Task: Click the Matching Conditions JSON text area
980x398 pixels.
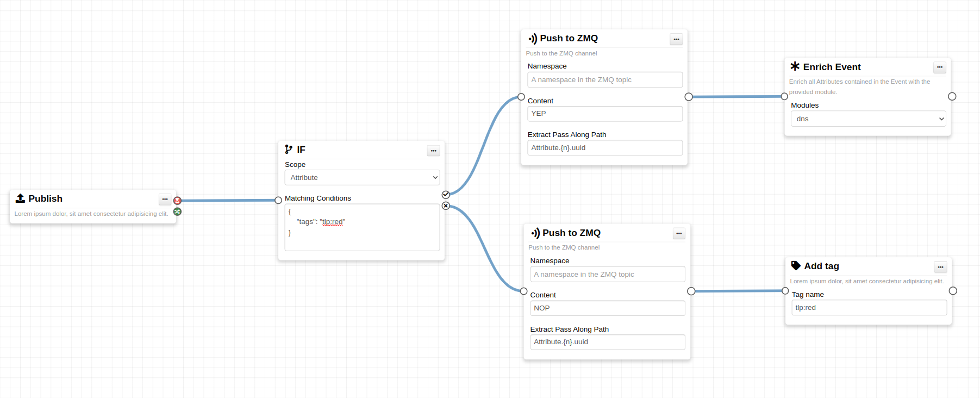Action: [362, 227]
